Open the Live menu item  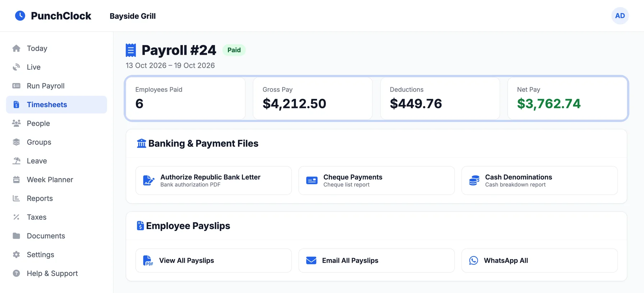[x=57, y=67]
